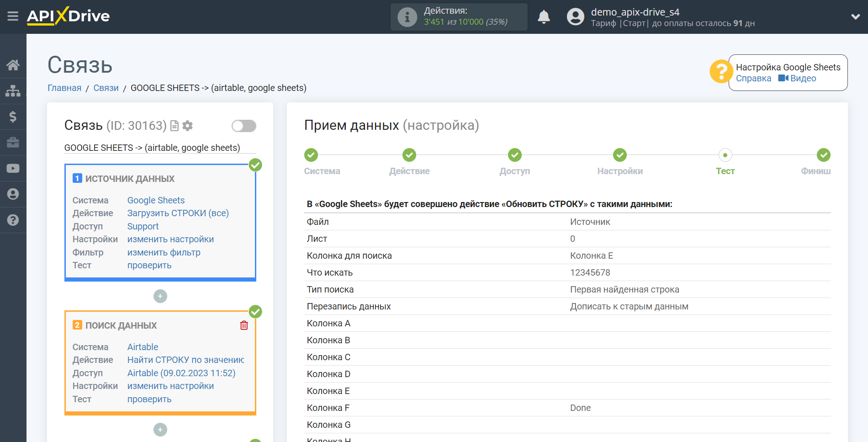Open the Справка help link
This screenshot has height=442, width=868.
753,78
